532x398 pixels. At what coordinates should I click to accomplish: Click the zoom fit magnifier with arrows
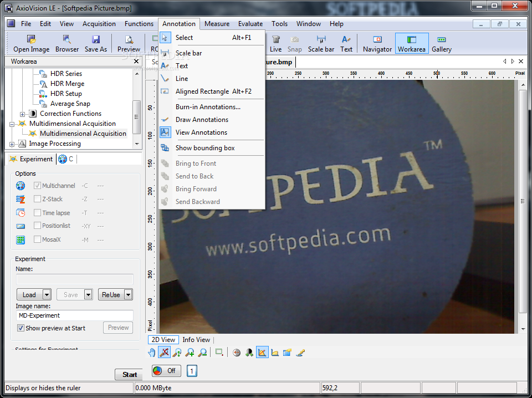pos(177,353)
